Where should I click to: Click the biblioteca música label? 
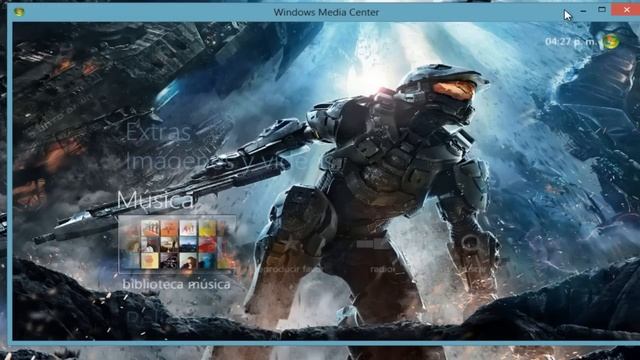(x=176, y=284)
